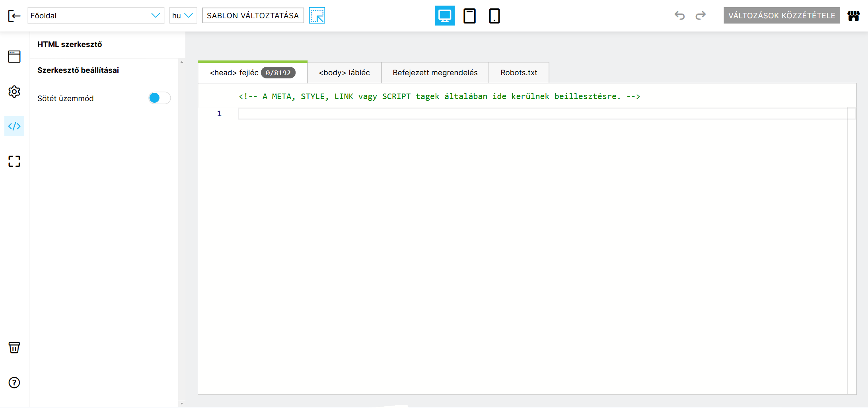Click the green META STYLE comment line
The width and height of the screenshot is (868, 408).
pyautogui.click(x=439, y=96)
